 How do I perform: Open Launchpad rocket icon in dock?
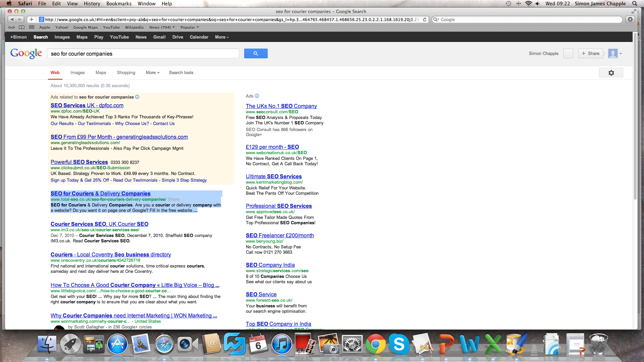click(x=70, y=344)
